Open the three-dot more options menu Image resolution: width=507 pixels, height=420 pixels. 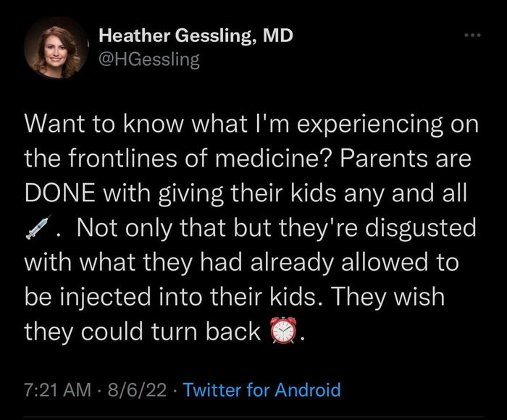coord(473,34)
